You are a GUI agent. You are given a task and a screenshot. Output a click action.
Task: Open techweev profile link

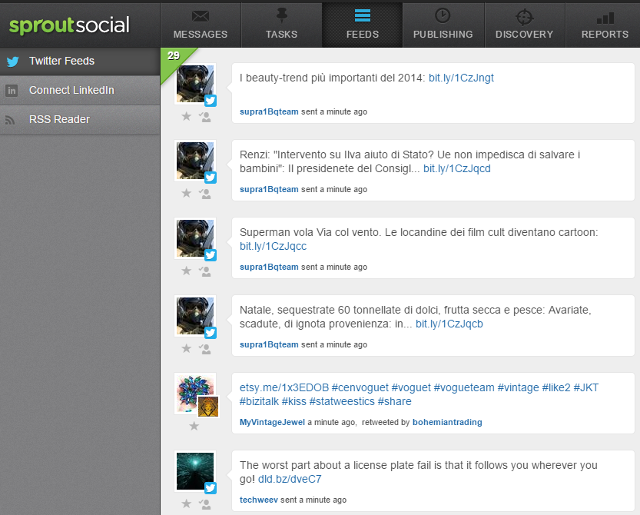[258, 500]
